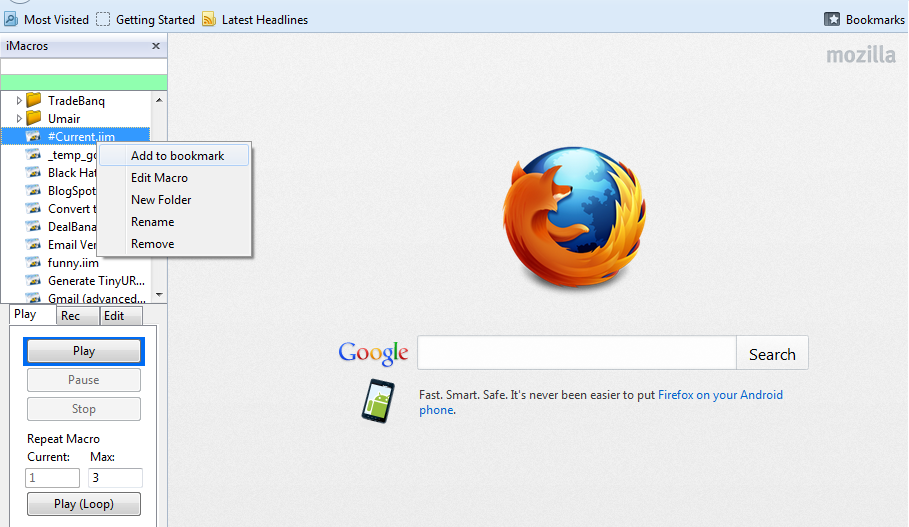The width and height of the screenshot is (909, 527).
Task: Choose Rename from context menu
Action: point(174,221)
